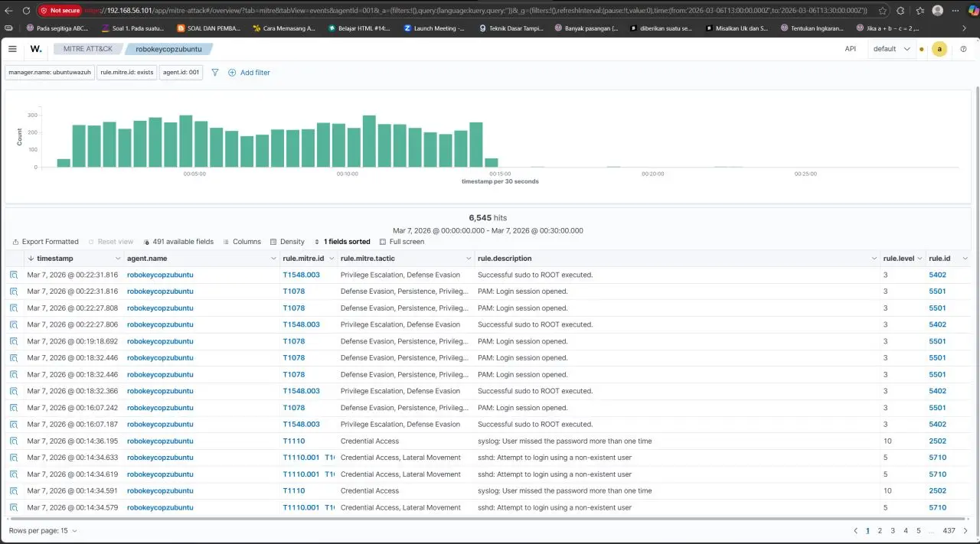Inspect event at 00:22:31.816 with rule 5501

pyautogui.click(x=14, y=292)
